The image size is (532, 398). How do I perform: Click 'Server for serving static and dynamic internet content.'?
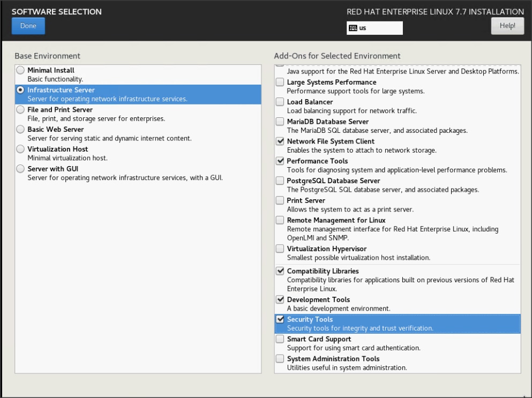pyautogui.click(x=110, y=138)
